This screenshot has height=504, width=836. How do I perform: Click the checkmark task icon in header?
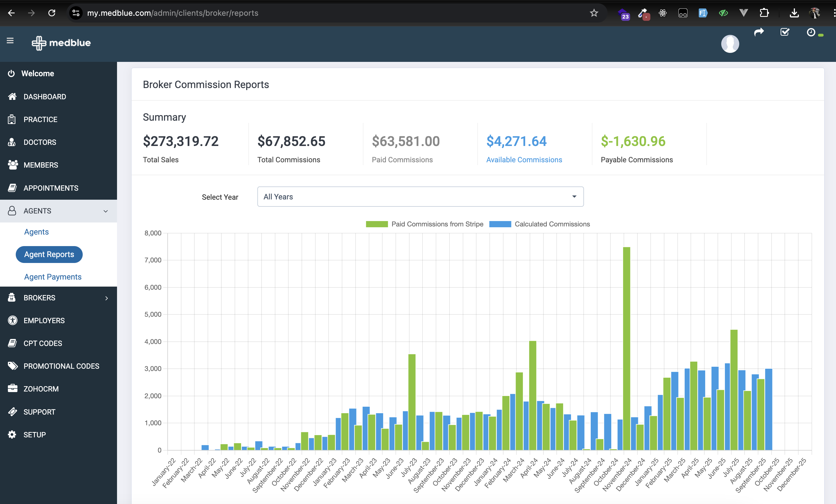785,32
